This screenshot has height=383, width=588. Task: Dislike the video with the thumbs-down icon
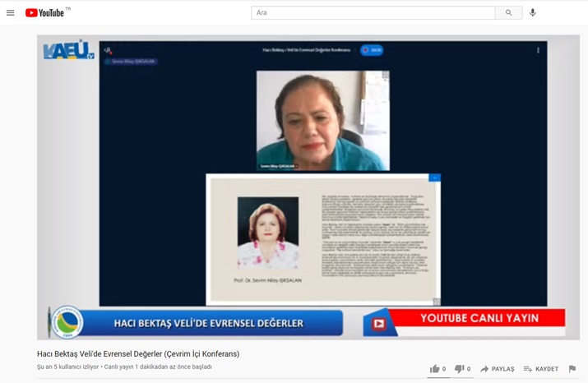click(x=460, y=369)
